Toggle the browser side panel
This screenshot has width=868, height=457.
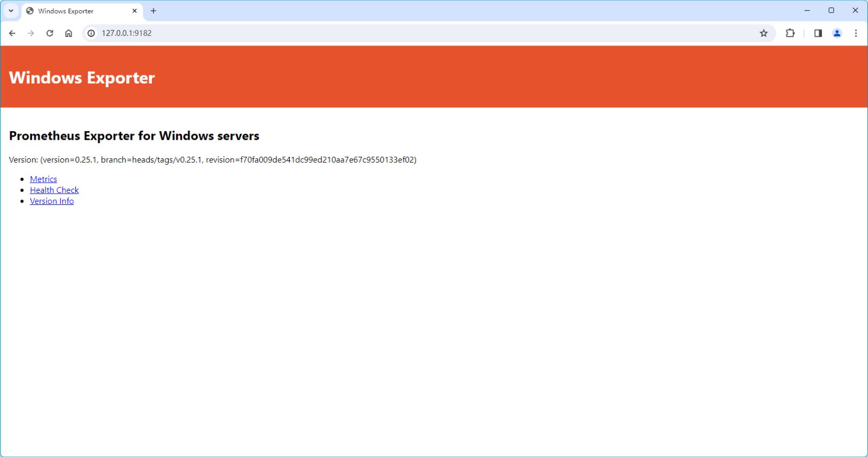point(818,33)
